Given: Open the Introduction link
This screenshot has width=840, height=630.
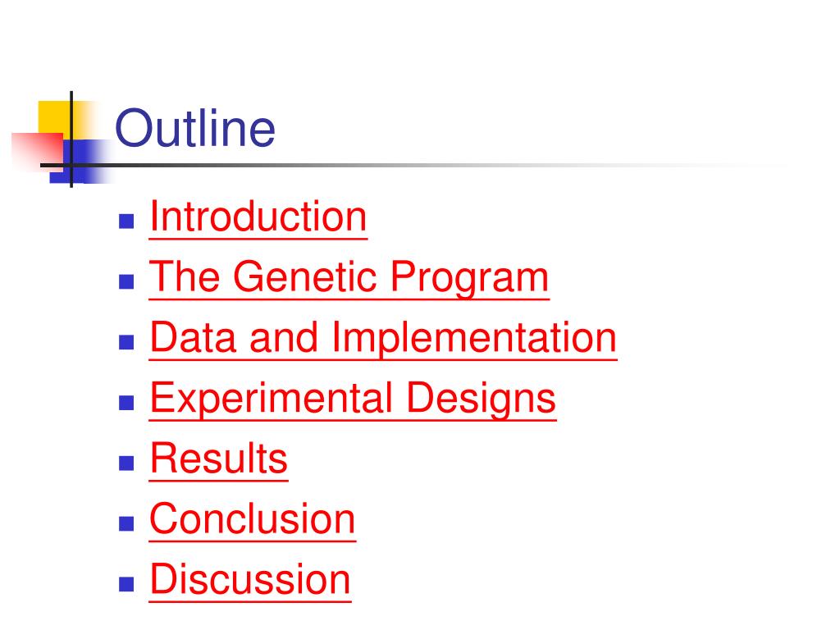Looking at the screenshot, I should click(x=258, y=217).
